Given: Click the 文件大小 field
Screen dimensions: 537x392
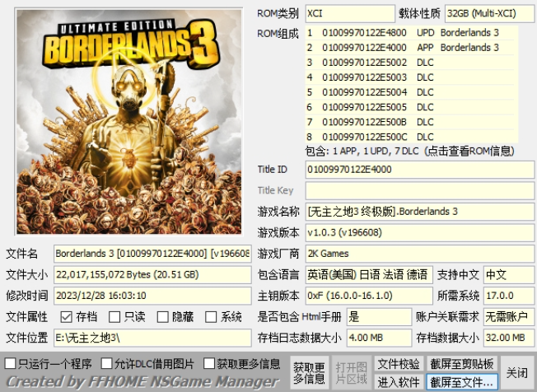Looking at the screenshot, I should [152, 275].
